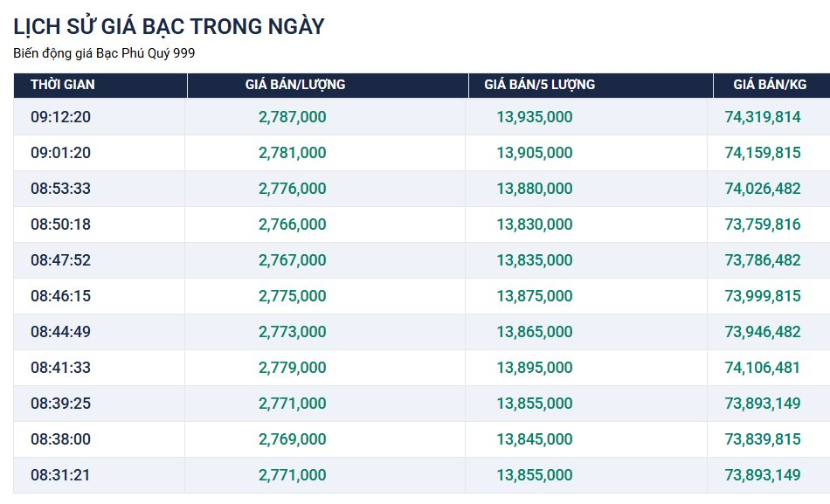Click the THỜI GIAN column header

(x=63, y=85)
